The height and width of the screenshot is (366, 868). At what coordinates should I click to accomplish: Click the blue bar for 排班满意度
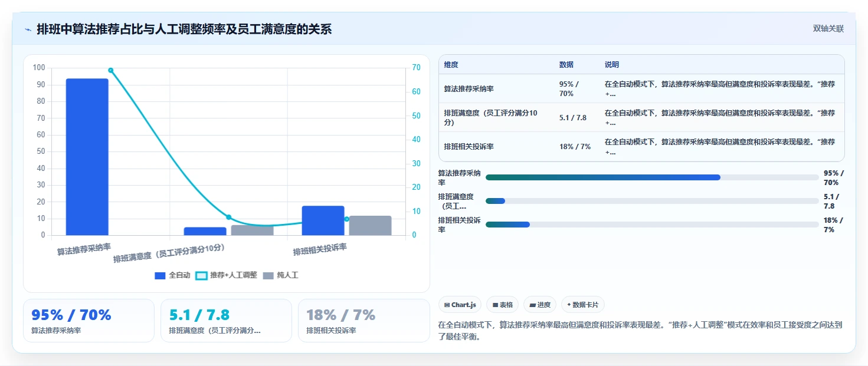tap(205, 231)
